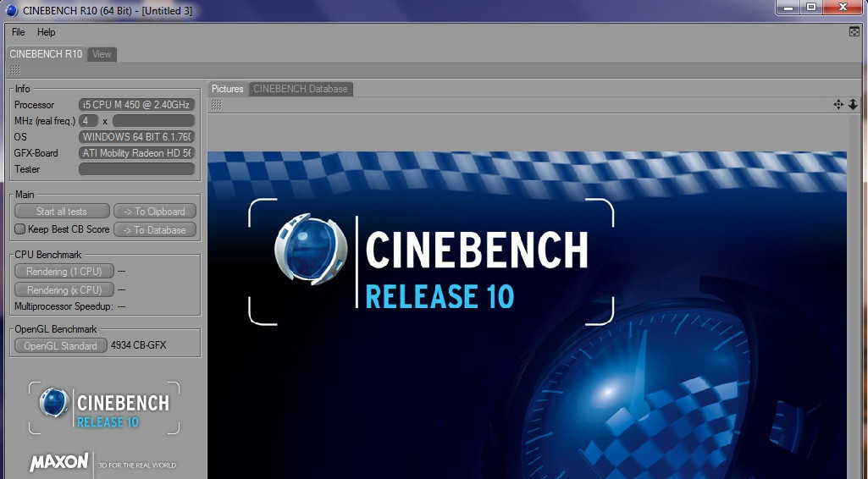The height and width of the screenshot is (479, 868).
Task: Click the CINEBENCH Release 10 sidebar logo
Action: pos(105,408)
